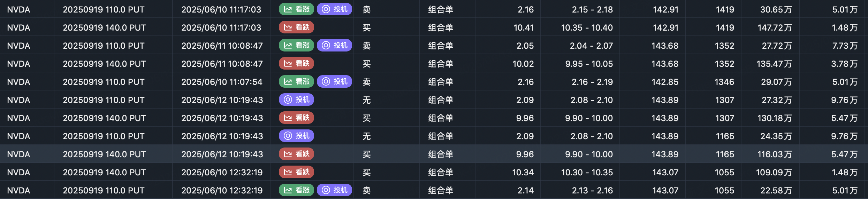Click the 投机 tag in the 29.07万 row

point(334,82)
